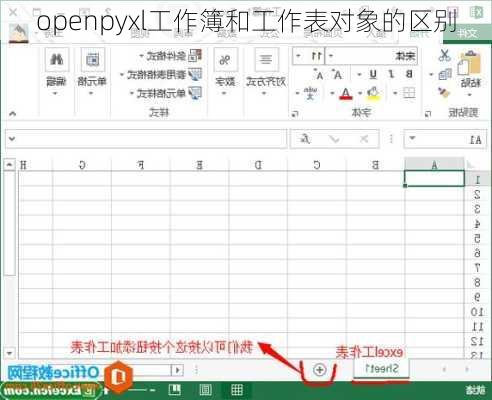Open the borders dropdown arrow
Image resolution: width=492 pixels, height=400 pixels.
click(x=395, y=93)
